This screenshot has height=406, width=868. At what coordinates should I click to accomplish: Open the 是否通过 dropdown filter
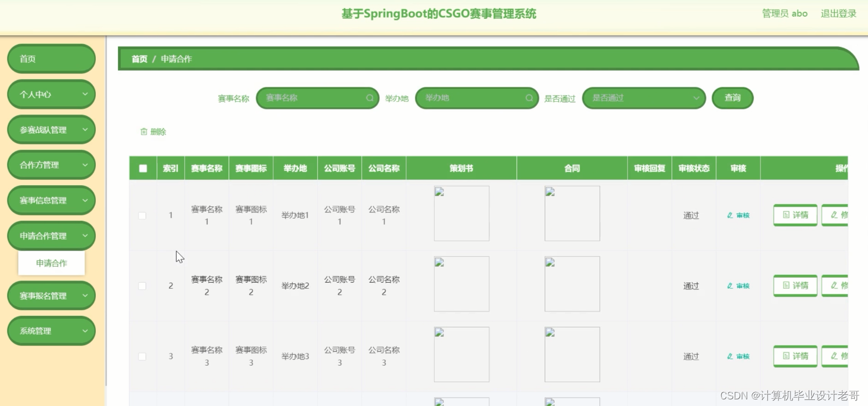644,98
